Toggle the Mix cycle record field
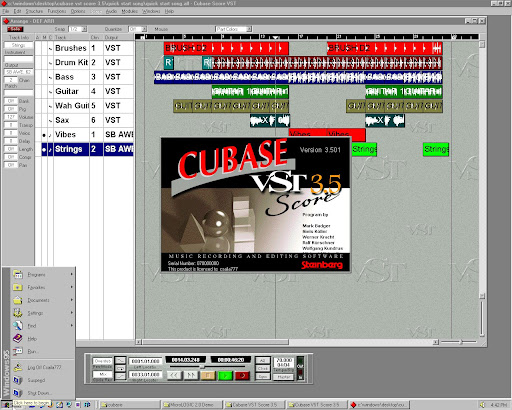512x410 pixels. (x=103, y=374)
